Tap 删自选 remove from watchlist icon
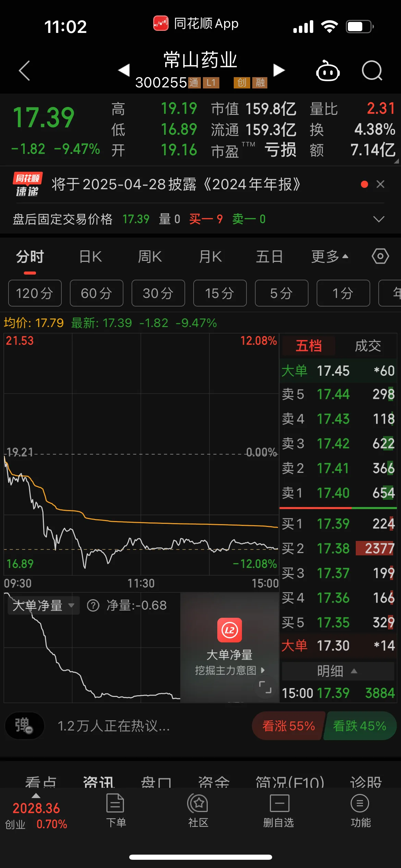This screenshot has width=401, height=868. pyautogui.click(x=279, y=810)
